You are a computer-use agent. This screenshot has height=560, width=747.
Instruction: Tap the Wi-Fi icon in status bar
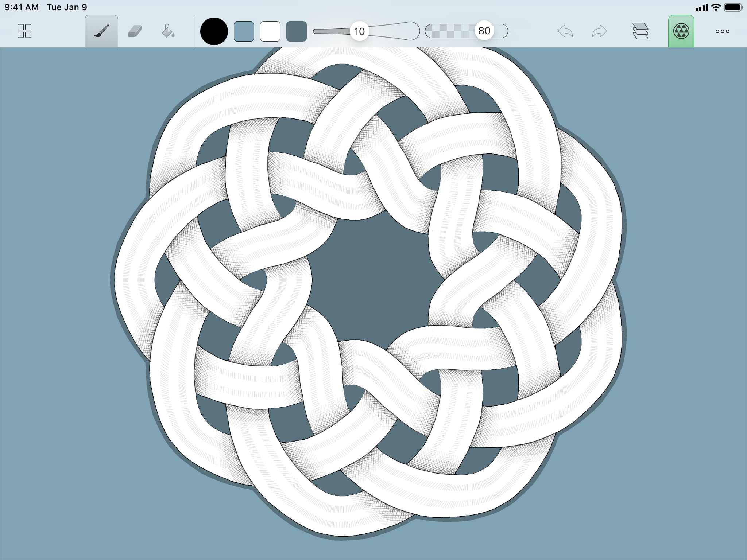[x=716, y=7]
